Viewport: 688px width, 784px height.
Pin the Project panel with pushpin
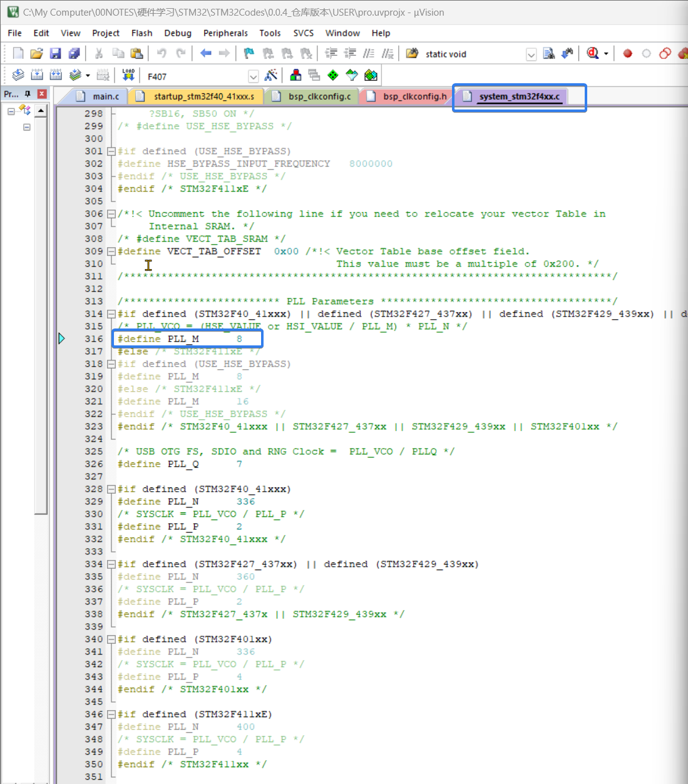pos(28,94)
